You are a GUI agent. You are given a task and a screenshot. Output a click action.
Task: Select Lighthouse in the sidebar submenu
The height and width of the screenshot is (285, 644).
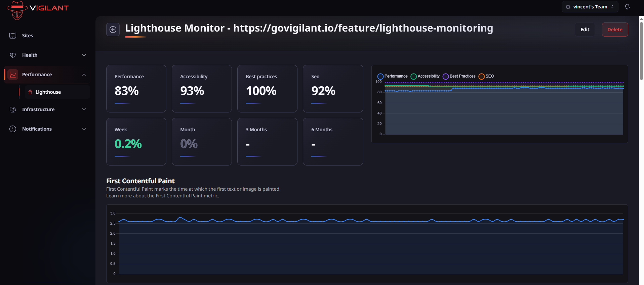click(48, 92)
